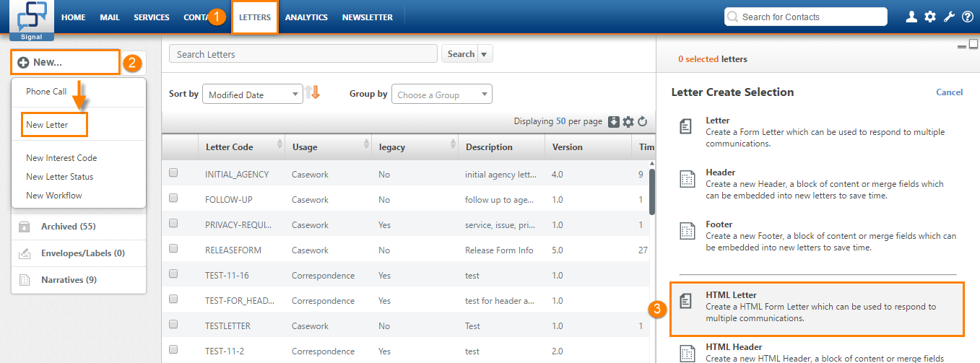Select the RELEASEFORM row checkbox
Image resolution: width=980 pixels, height=363 pixels.
pyautogui.click(x=173, y=249)
